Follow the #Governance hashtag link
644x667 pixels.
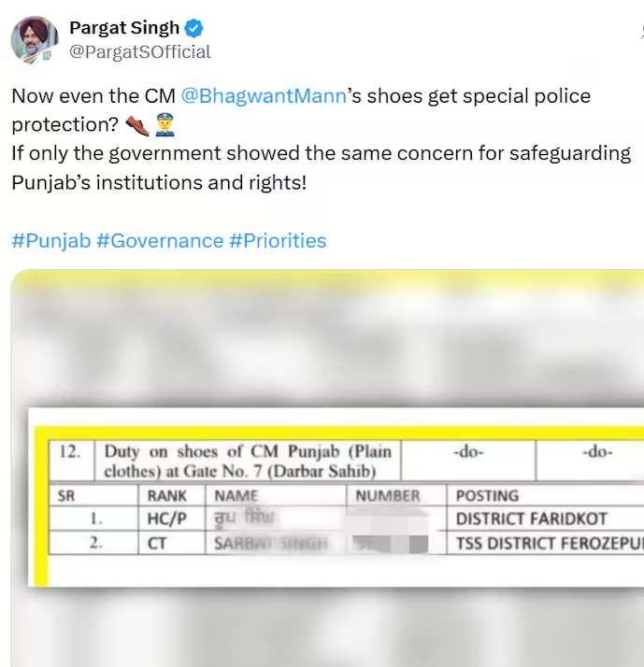point(160,241)
